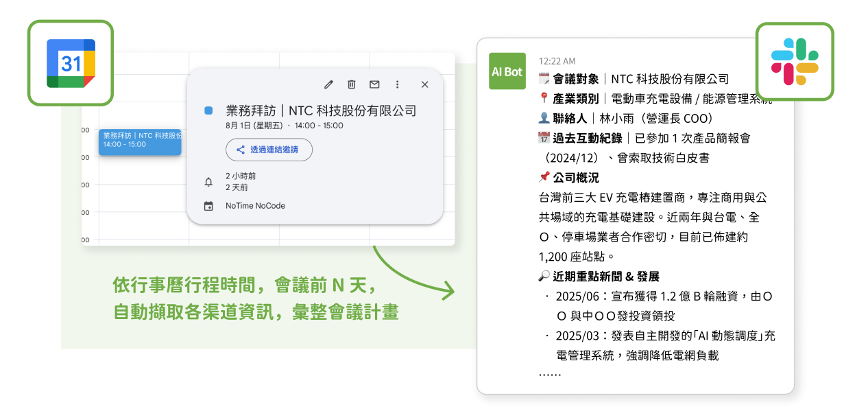Click the share icon inside the invite button

(x=241, y=150)
